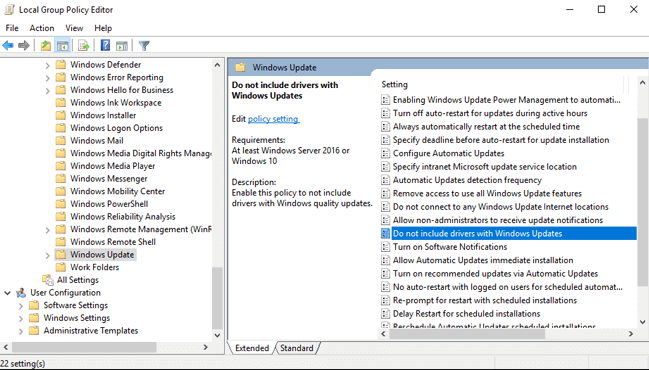Collapse the User Configuration node
649x370 pixels.
(7, 293)
